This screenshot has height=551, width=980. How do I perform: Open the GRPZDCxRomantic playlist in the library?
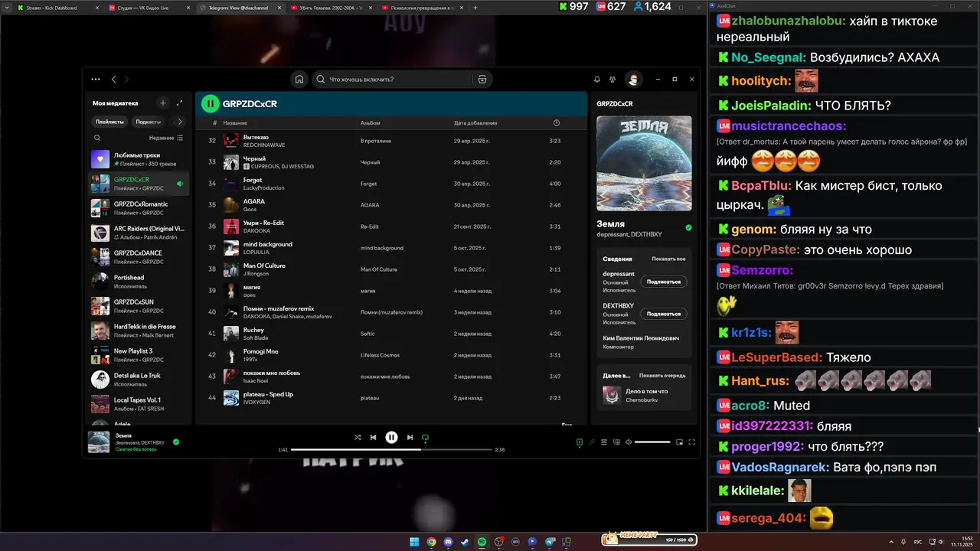139,207
